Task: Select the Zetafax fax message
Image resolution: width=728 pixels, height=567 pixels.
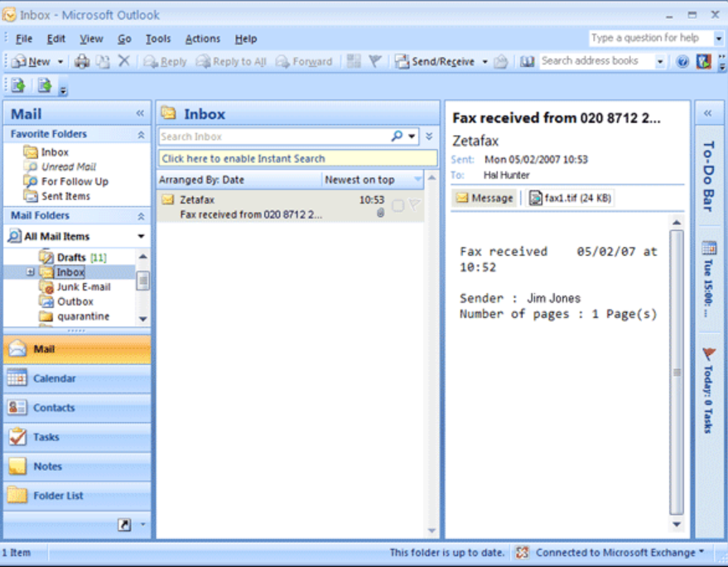Action: pos(290,206)
